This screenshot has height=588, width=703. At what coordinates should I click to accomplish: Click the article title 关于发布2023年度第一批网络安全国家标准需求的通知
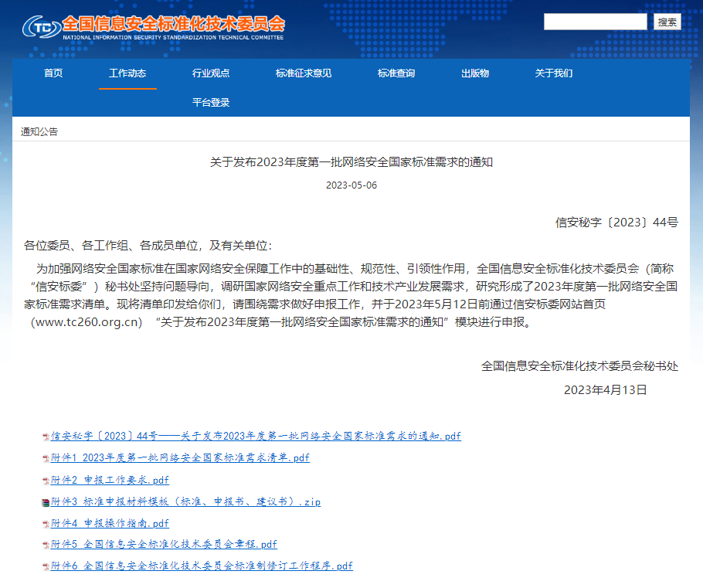(351, 162)
